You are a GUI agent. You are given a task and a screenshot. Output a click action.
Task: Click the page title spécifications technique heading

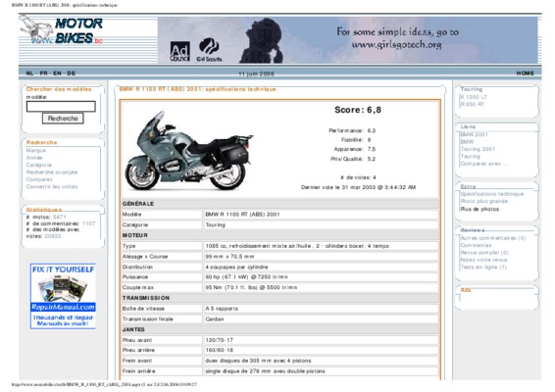197,89
